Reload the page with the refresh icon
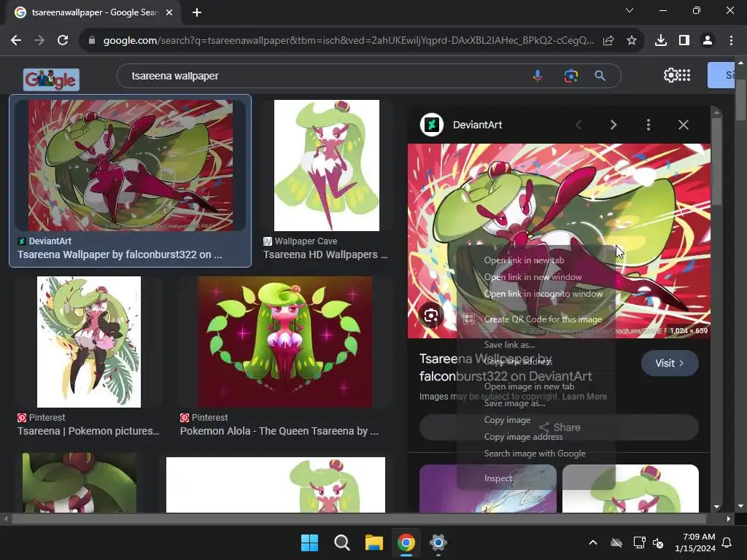The image size is (747, 560). tap(63, 41)
